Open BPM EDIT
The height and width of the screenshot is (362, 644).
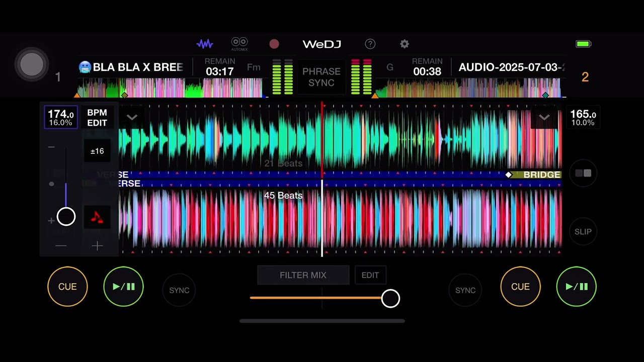click(x=97, y=118)
